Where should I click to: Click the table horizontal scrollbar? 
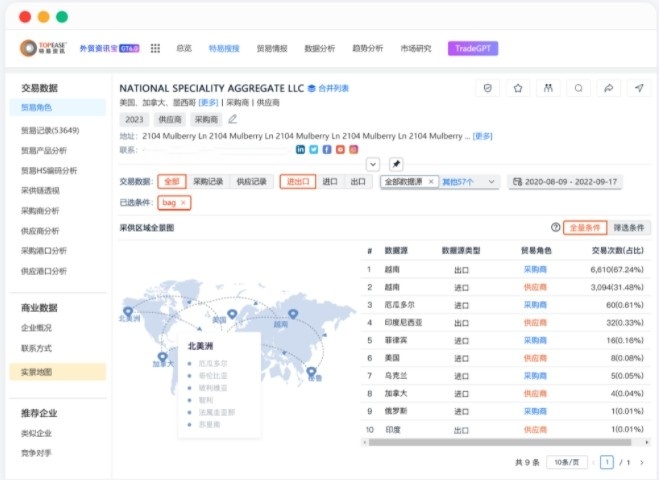click(500, 442)
